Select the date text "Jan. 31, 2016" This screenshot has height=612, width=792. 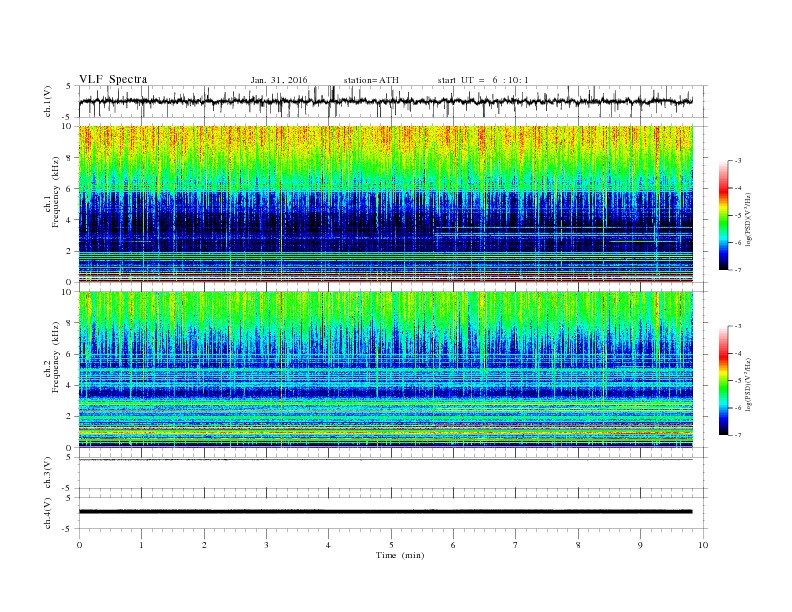tap(279, 80)
